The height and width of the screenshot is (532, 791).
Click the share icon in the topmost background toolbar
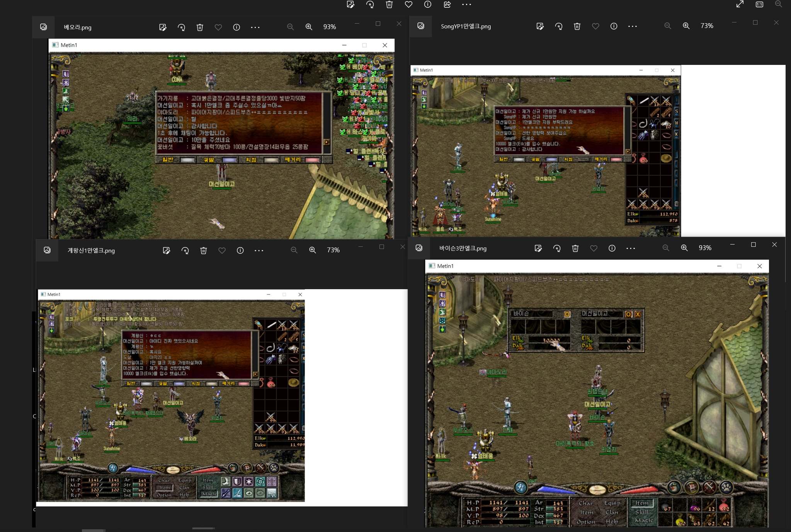pos(447,5)
